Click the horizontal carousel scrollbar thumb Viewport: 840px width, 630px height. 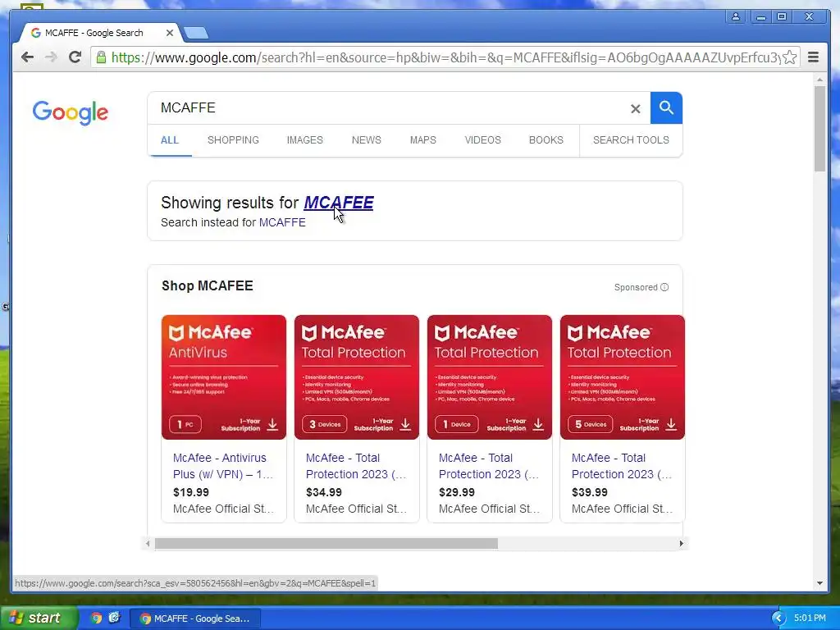(326, 544)
